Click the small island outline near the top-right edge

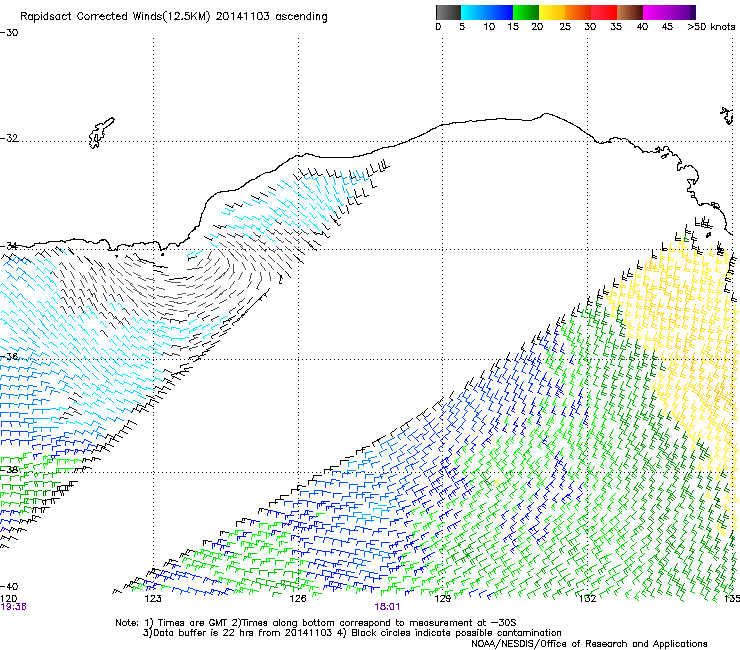[x=727, y=116]
